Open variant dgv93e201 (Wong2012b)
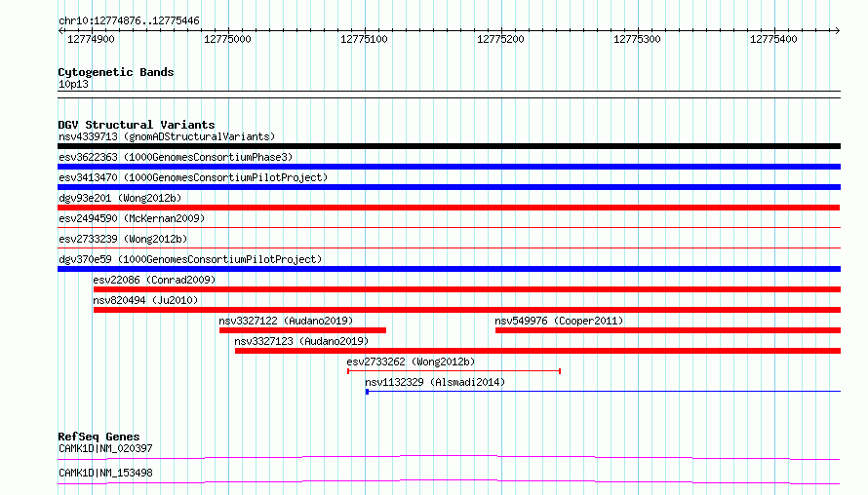Image resolution: width=868 pixels, height=495 pixels. pos(120,198)
